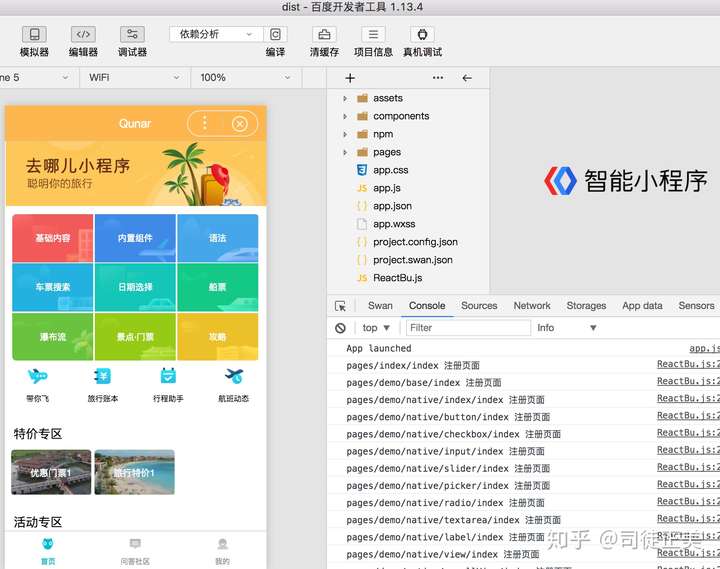
Task: Tap the 带你飞 plane icon
Action: click(x=37, y=376)
